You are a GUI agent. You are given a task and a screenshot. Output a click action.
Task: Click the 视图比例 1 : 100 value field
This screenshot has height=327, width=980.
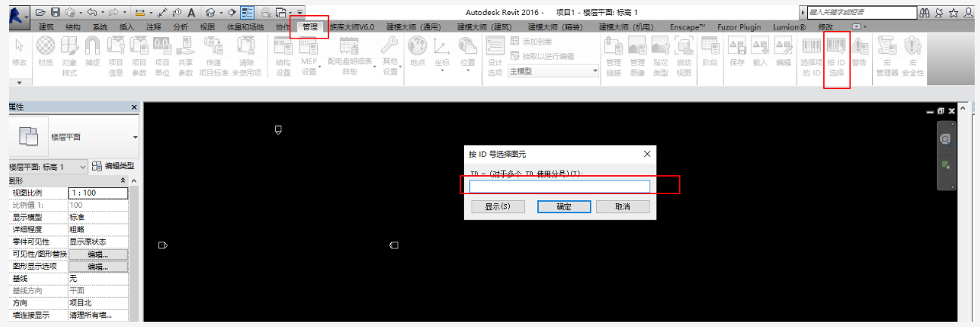tap(98, 193)
